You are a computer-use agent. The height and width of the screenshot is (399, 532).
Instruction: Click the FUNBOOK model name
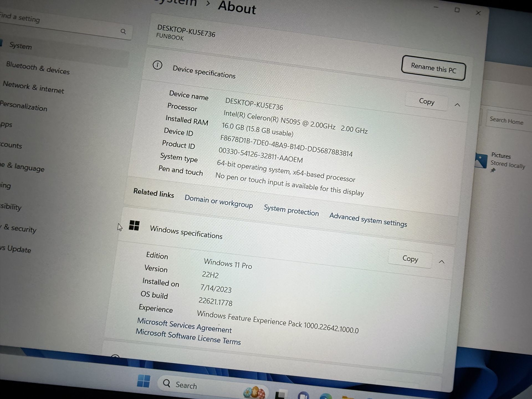[x=170, y=37]
